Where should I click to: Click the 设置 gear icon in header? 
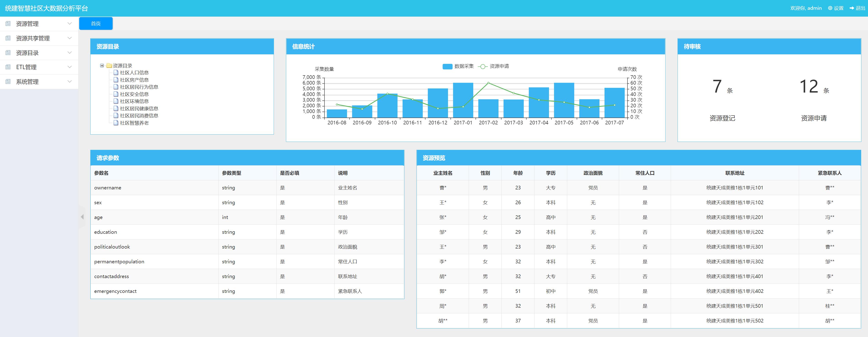[830, 8]
